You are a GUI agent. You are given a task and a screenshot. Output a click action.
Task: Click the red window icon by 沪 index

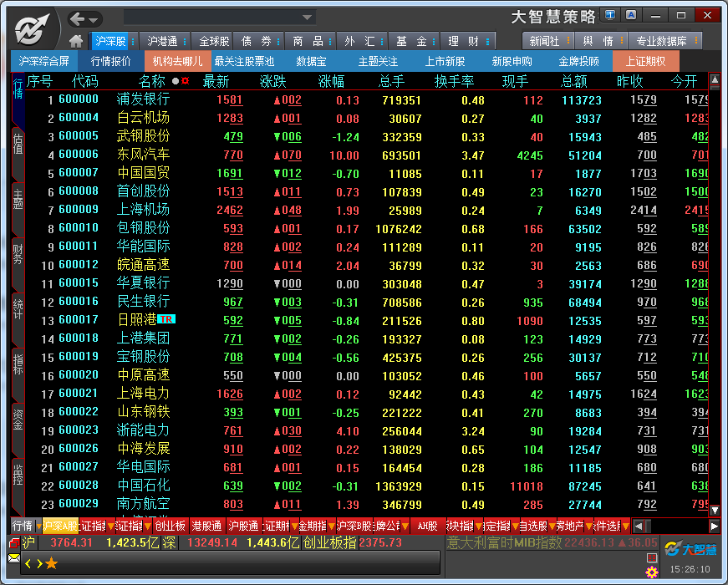click(14, 542)
